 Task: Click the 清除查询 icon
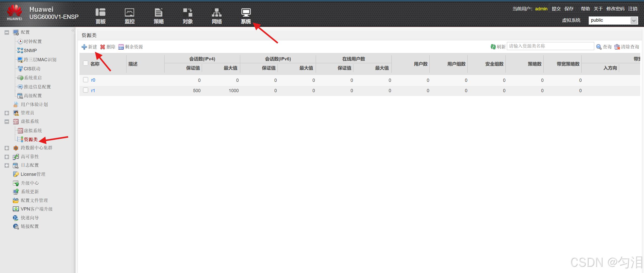(617, 47)
